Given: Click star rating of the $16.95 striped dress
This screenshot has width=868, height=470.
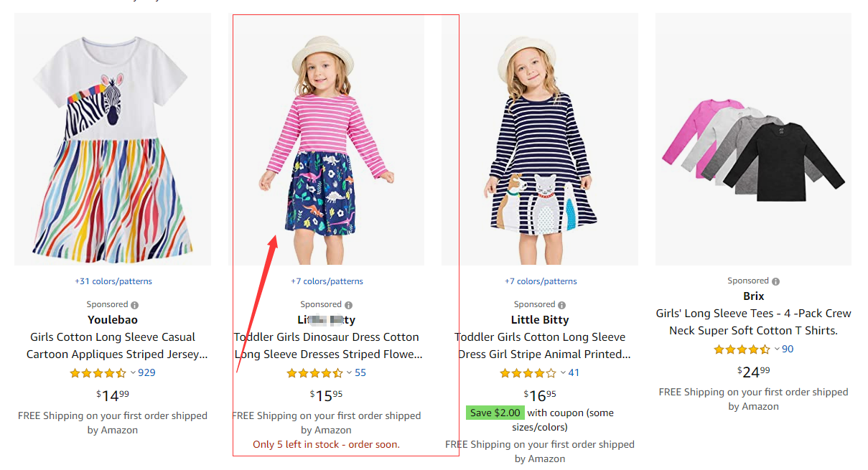Looking at the screenshot, I should tap(528, 373).
